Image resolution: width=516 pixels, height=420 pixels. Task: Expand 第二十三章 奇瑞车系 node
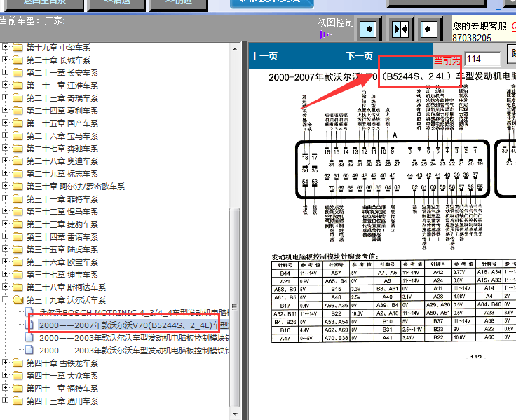click(x=5, y=97)
